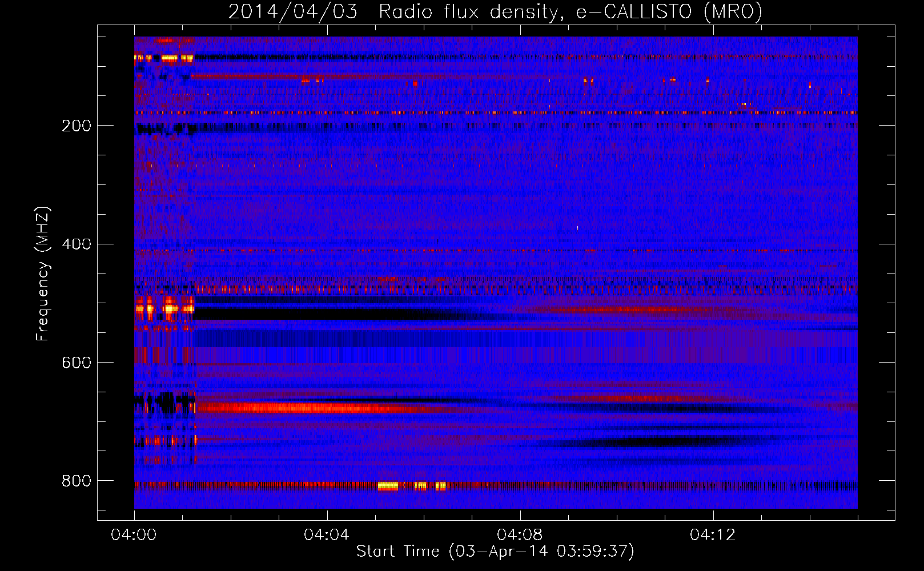Select the 400 frequency axis label

tap(77, 244)
